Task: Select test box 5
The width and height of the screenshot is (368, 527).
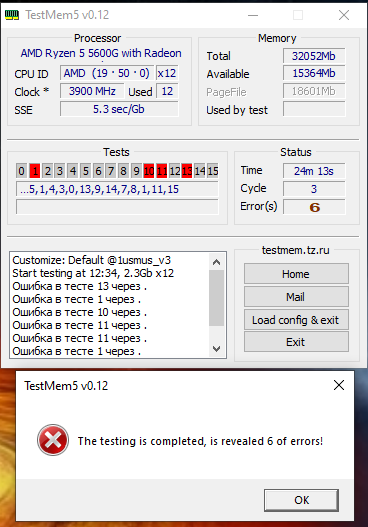Action: [85, 171]
